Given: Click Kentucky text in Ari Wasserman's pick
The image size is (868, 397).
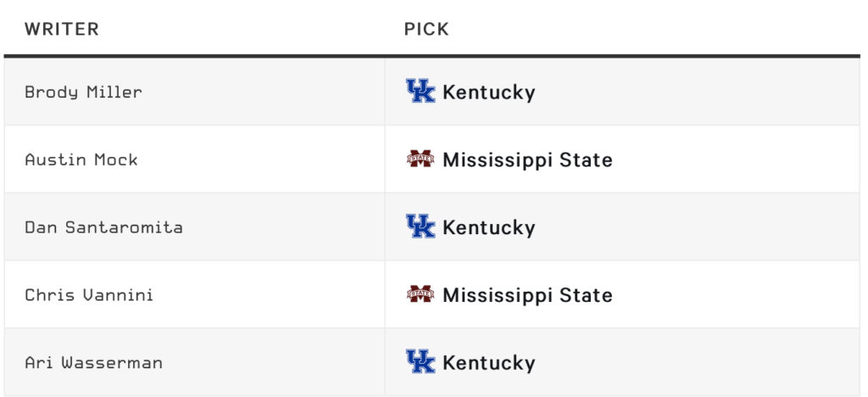Looking at the screenshot, I should click(489, 363).
